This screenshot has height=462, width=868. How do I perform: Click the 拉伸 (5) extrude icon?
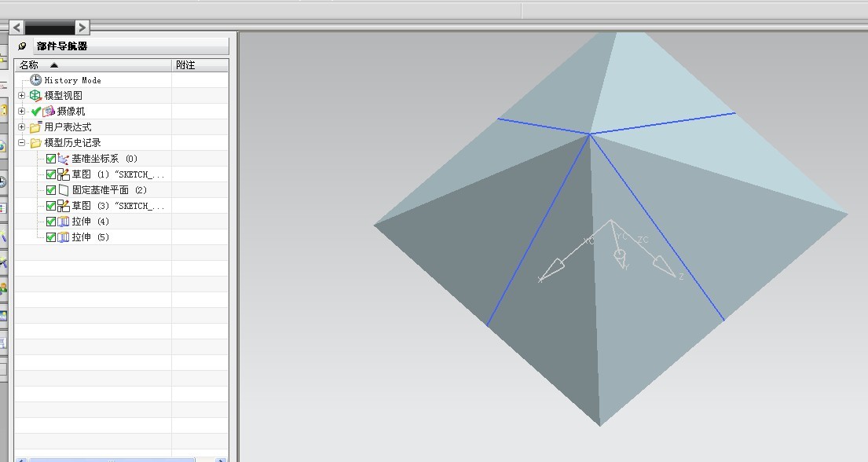[63, 237]
